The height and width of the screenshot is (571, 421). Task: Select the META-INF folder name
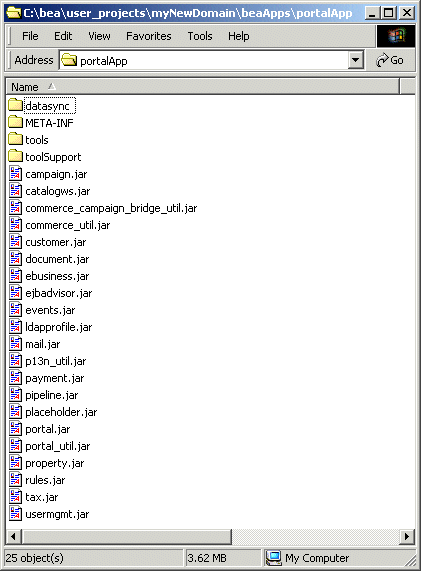[49, 123]
